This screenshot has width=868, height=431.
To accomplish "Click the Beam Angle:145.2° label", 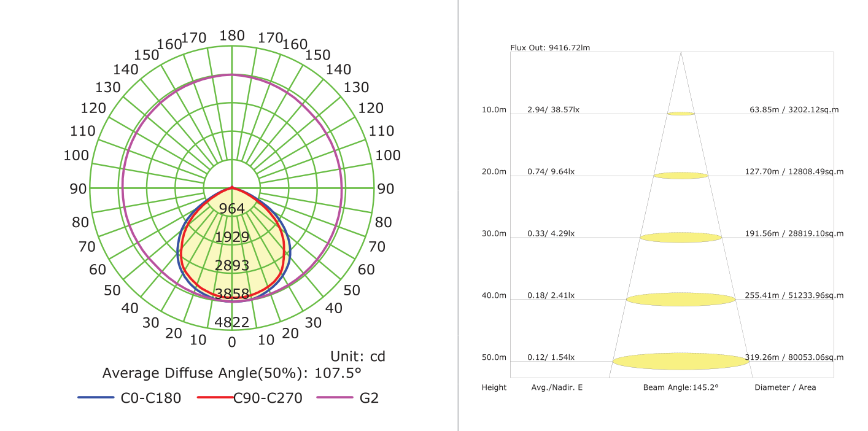I will [x=681, y=387].
